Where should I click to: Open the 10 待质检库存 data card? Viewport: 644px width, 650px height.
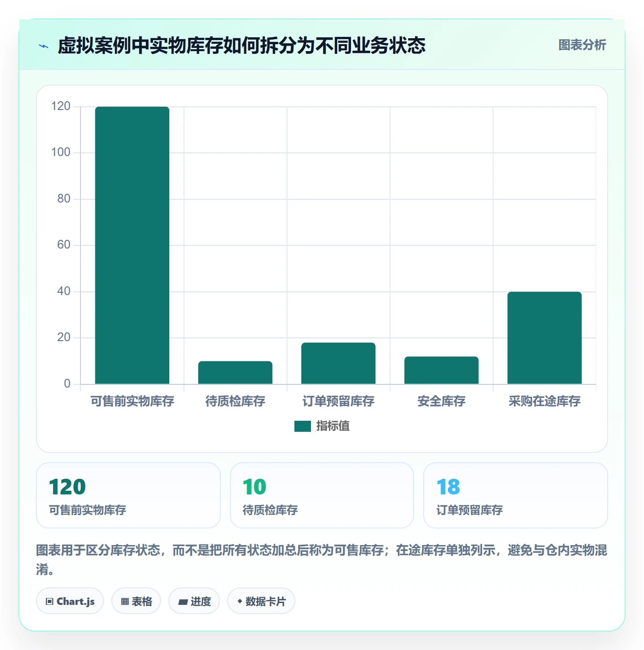tap(322, 495)
